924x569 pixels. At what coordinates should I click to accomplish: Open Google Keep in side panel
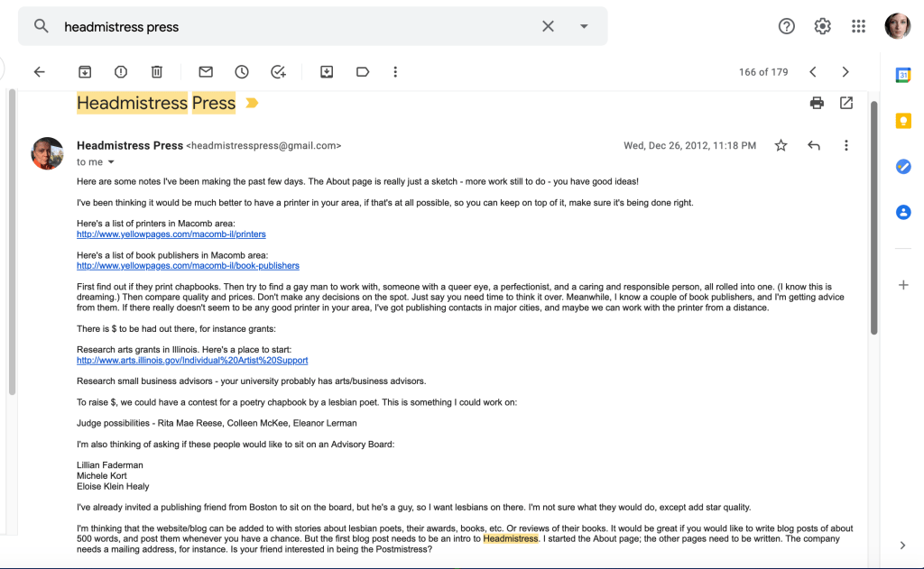[x=902, y=121]
